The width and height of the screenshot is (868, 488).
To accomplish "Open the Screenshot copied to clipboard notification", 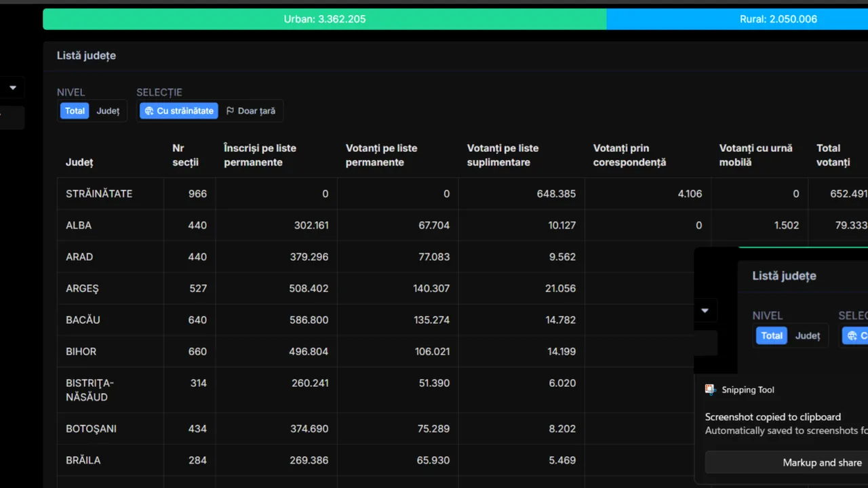I will click(772, 418).
